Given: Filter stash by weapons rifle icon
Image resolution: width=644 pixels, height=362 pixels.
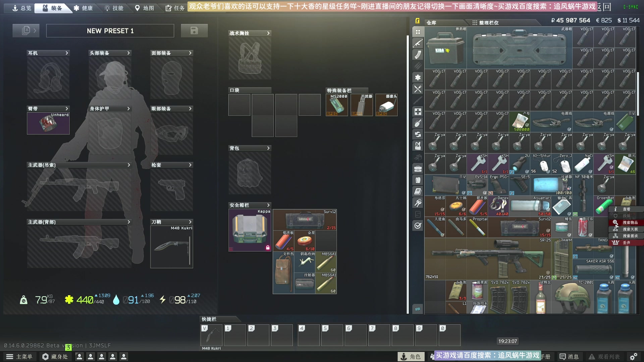Looking at the screenshot, I should pos(418,44).
